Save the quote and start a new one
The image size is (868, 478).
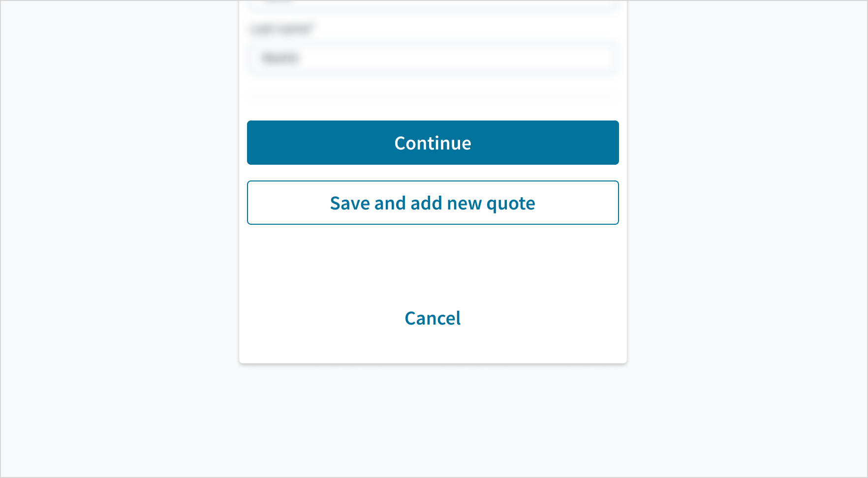click(x=433, y=203)
